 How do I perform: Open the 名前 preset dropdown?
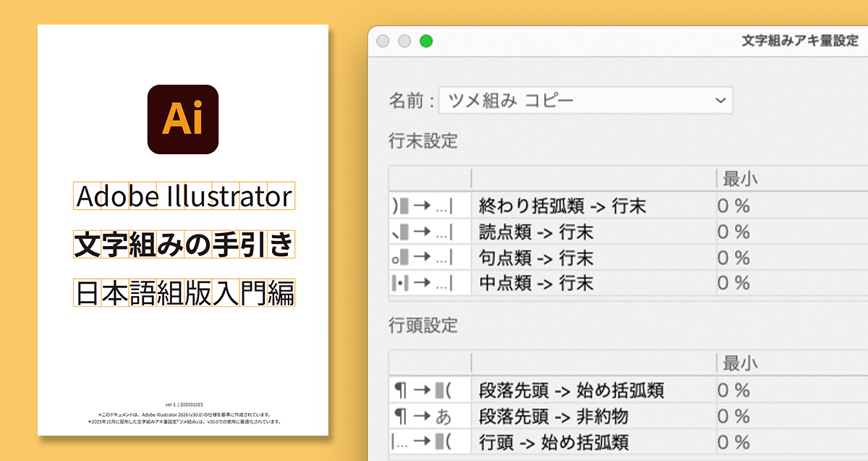point(720,101)
